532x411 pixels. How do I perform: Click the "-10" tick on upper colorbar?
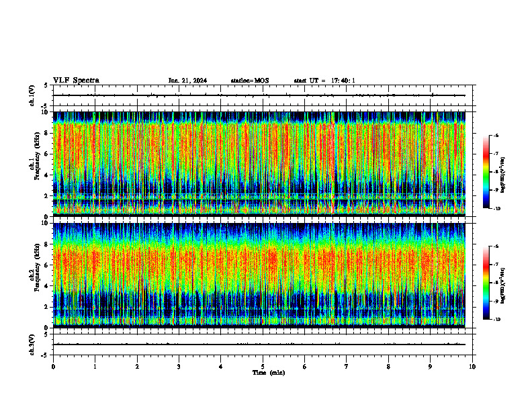[x=496, y=209]
